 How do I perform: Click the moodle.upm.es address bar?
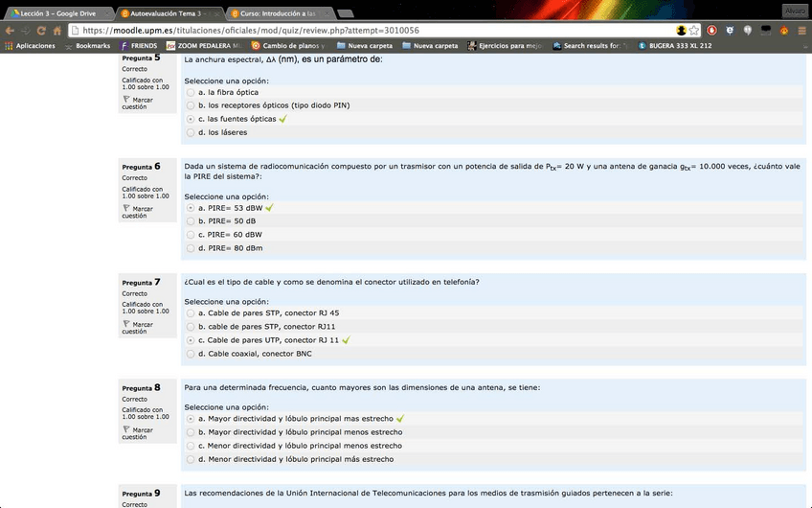coord(364,31)
